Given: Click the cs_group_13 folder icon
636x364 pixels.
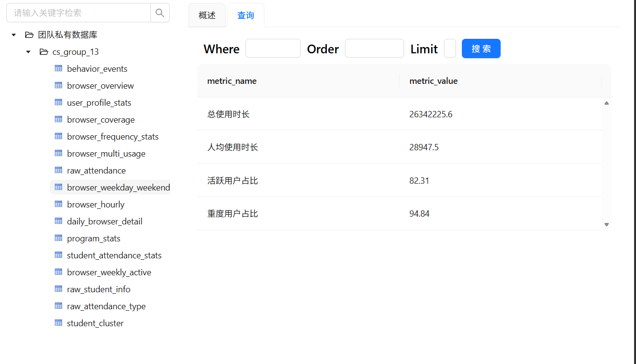Looking at the screenshot, I should coord(44,52).
